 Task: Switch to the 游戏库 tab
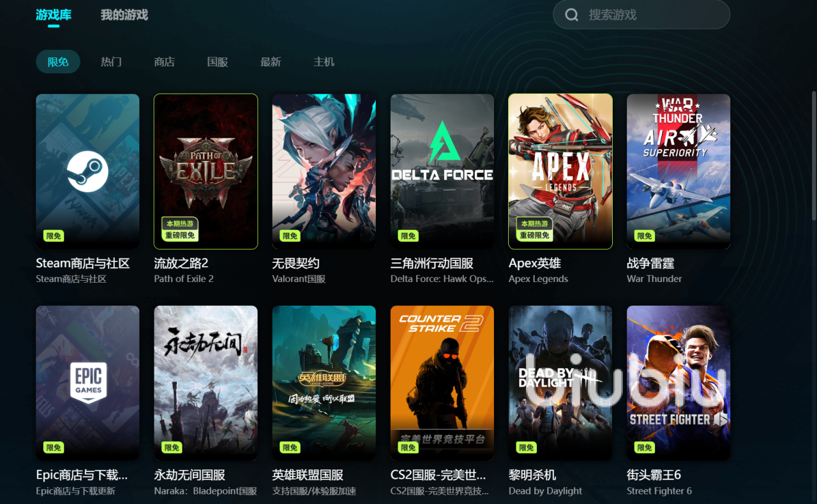tap(54, 15)
